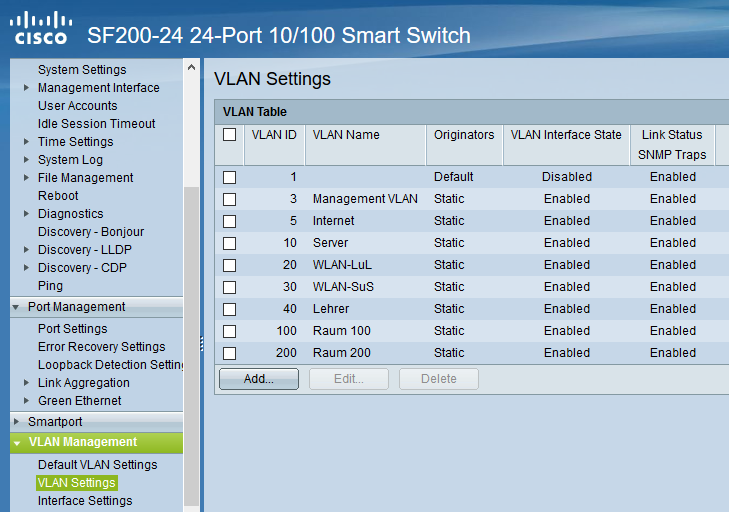This screenshot has height=512, width=729.
Task: Click the Link Status SNMP Traps header
Action: 672,145
